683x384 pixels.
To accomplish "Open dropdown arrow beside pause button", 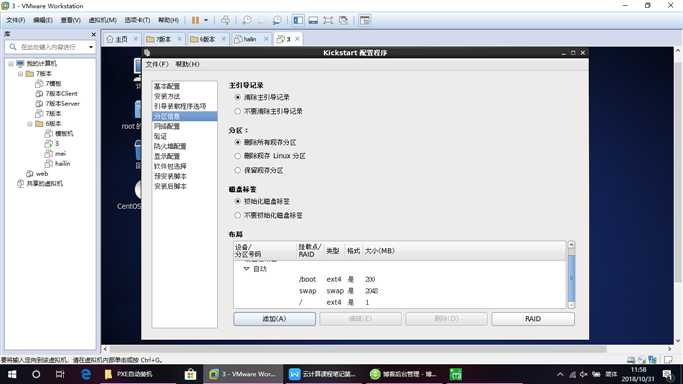I will click(x=206, y=20).
